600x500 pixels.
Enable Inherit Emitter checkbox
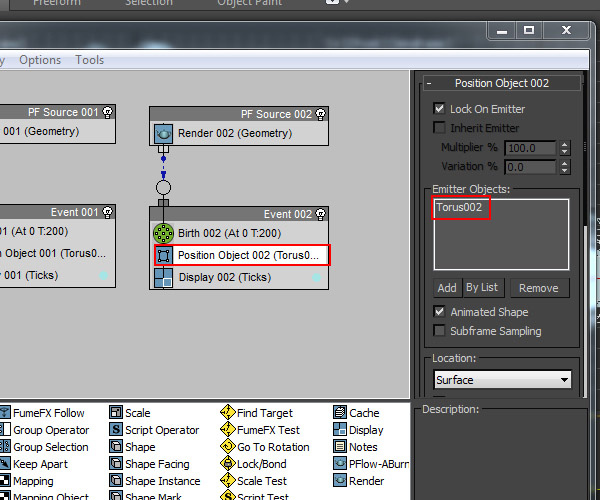coord(439,127)
